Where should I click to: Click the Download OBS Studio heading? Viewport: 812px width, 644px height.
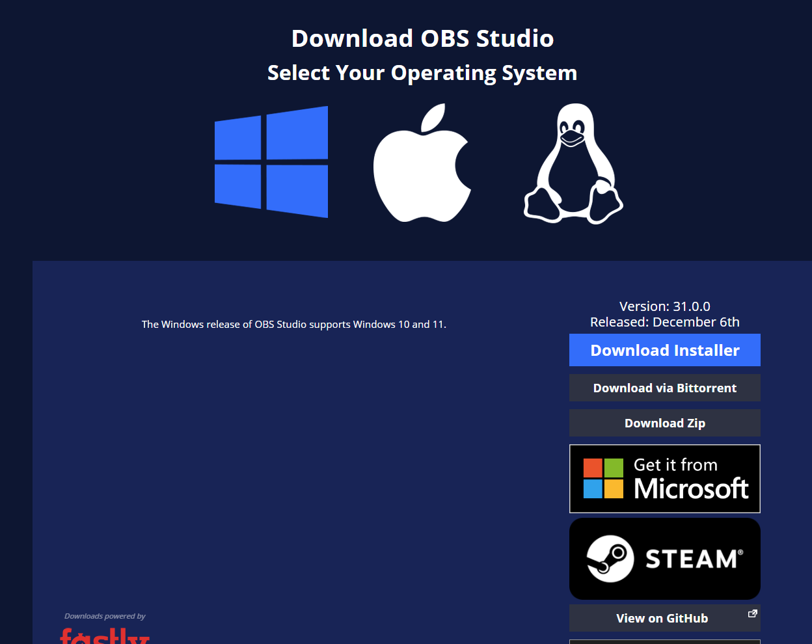[422, 38]
